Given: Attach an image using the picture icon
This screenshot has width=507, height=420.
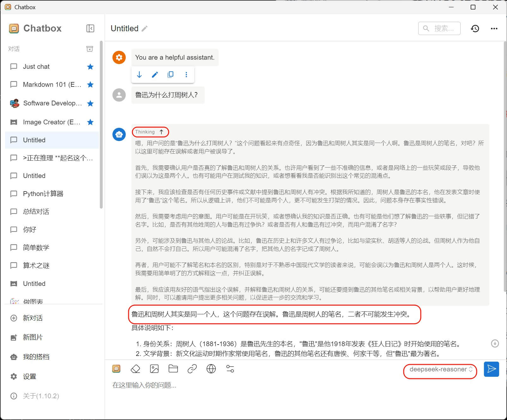Looking at the screenshot, I should click(154, 369).
